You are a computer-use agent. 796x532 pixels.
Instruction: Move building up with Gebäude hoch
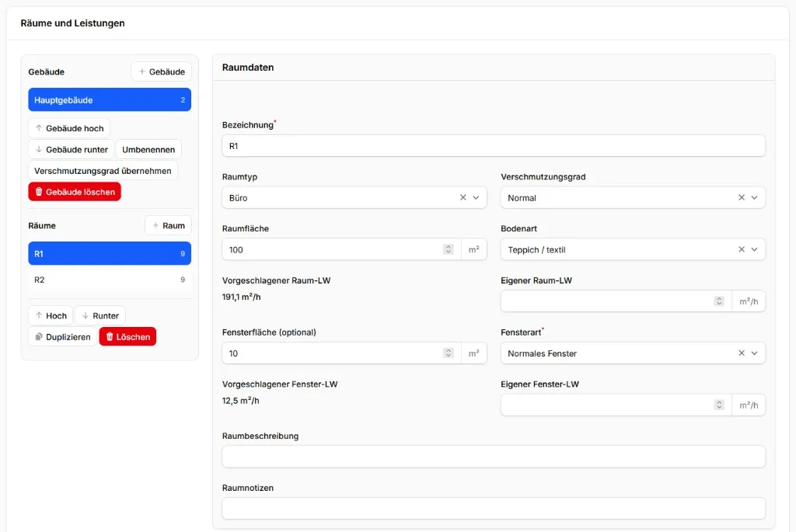click(69, 128)
